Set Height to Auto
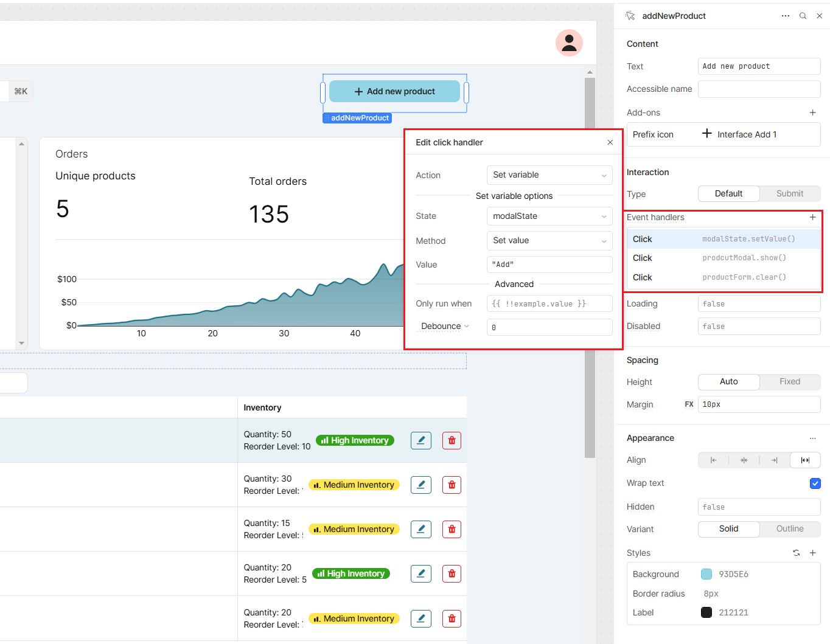Image resolution: width=830 pixels, height=644 pixels. [x=728, y=382]
